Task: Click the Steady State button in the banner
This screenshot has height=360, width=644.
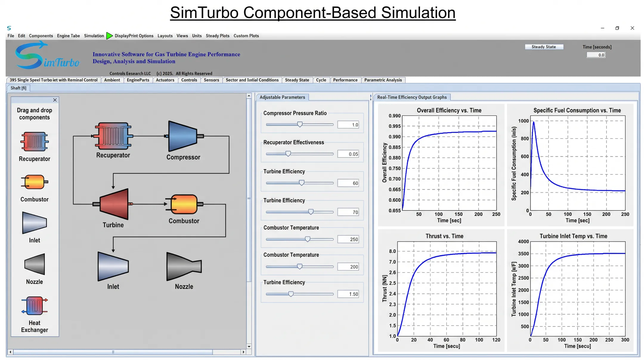Action: pos(544,47)
